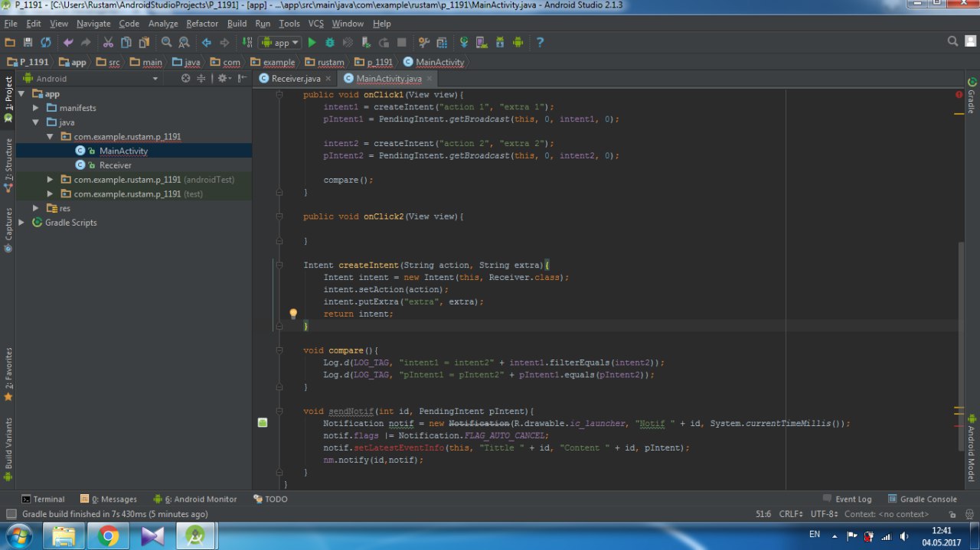Click the lightbulb intention icon in editor
Screen dimensions: 980x550
(292, 314)
